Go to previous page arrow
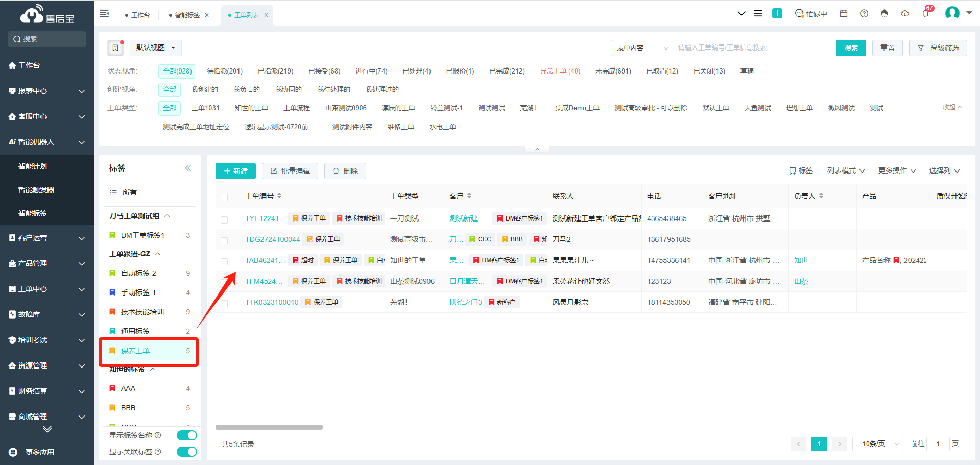Screen dimensions: 980x465 click(799, 444)
